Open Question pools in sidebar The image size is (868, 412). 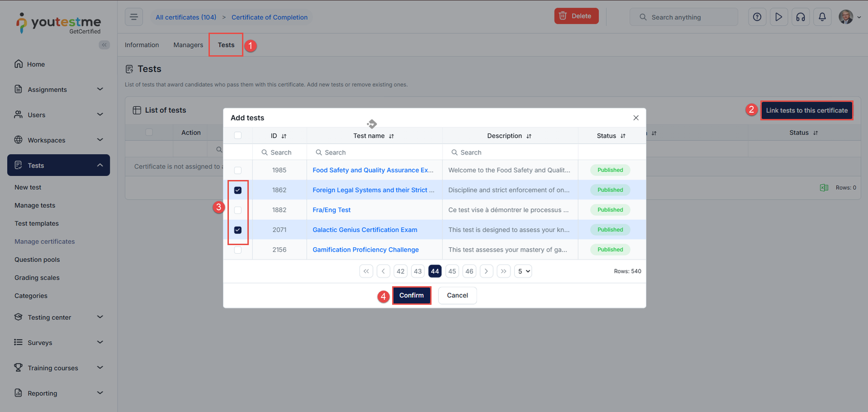pos(37,260)
